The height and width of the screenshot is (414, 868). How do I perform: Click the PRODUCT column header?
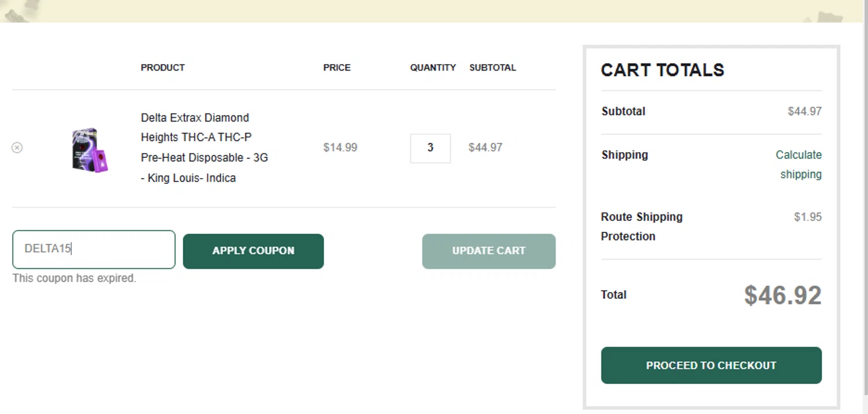tap(163, 68)
